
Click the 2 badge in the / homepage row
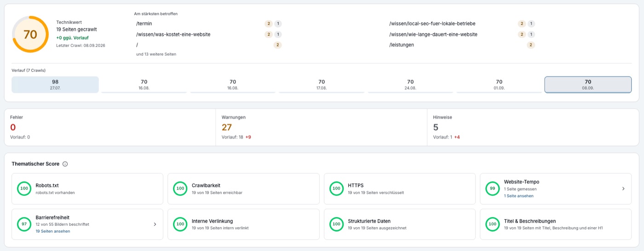tap(278, 45)
